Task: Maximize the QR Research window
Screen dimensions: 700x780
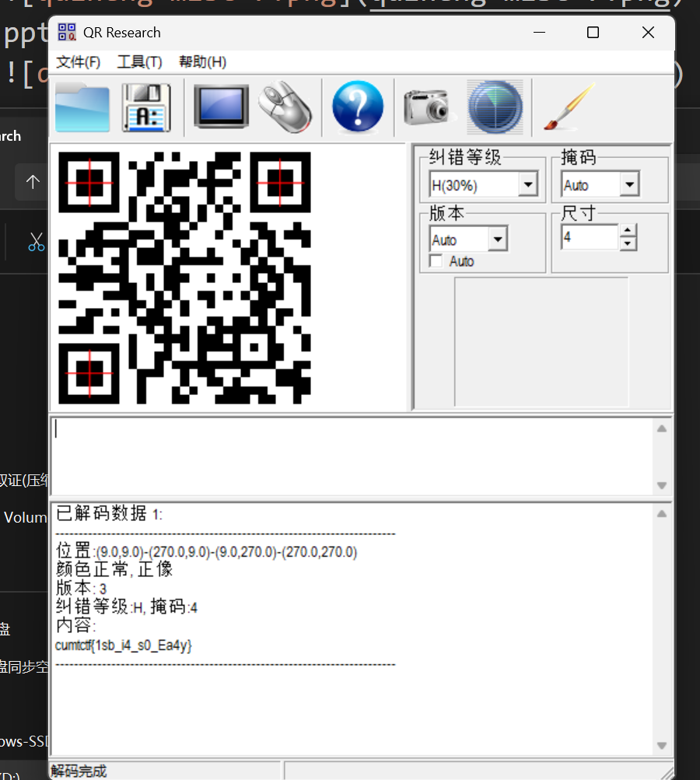Action: [x=593, y=33]
